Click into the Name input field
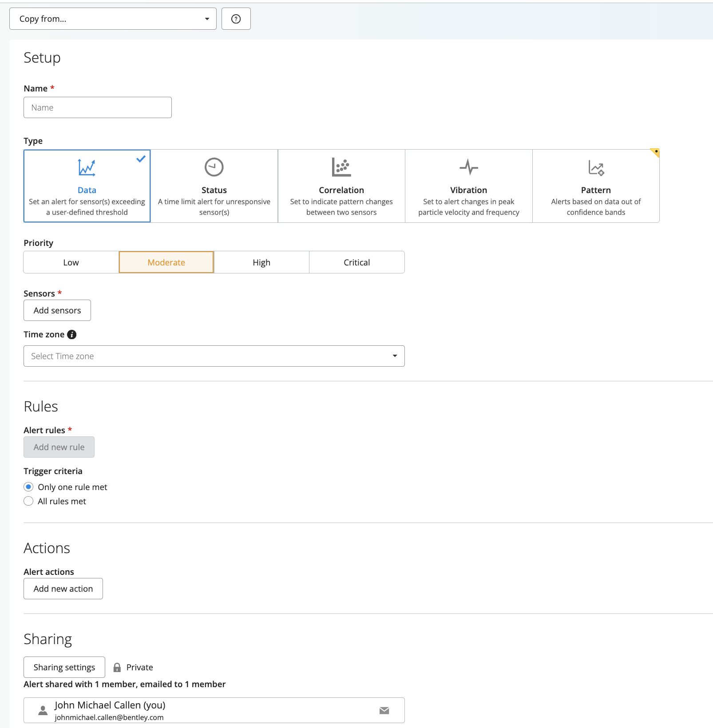The image size is (713, 728). pyautogui.click(x=98, y=107)
